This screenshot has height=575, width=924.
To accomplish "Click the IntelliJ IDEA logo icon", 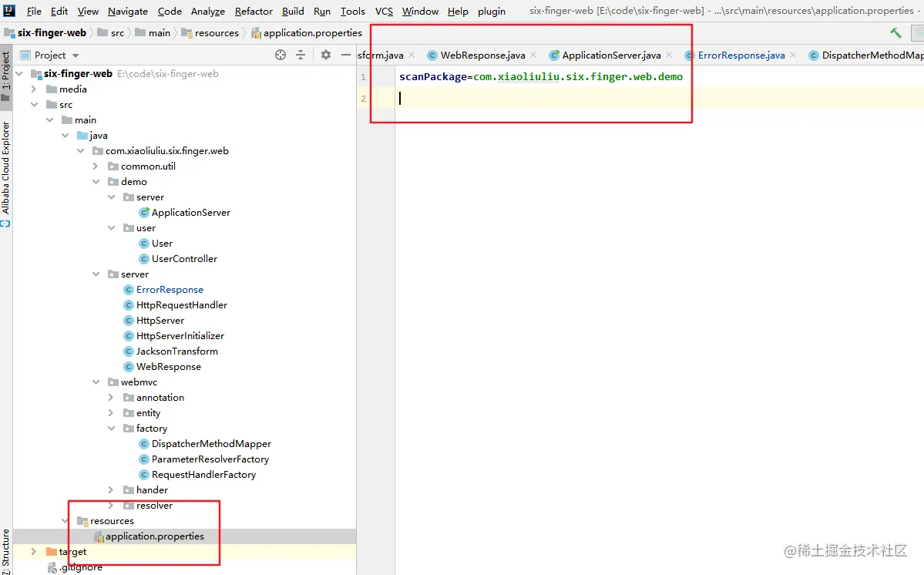I will [8, 10].
